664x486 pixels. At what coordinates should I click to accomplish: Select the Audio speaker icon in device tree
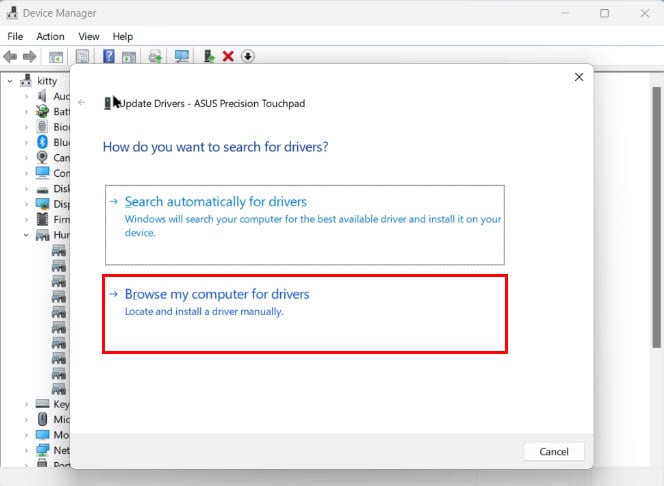click(x=42, y=96)
